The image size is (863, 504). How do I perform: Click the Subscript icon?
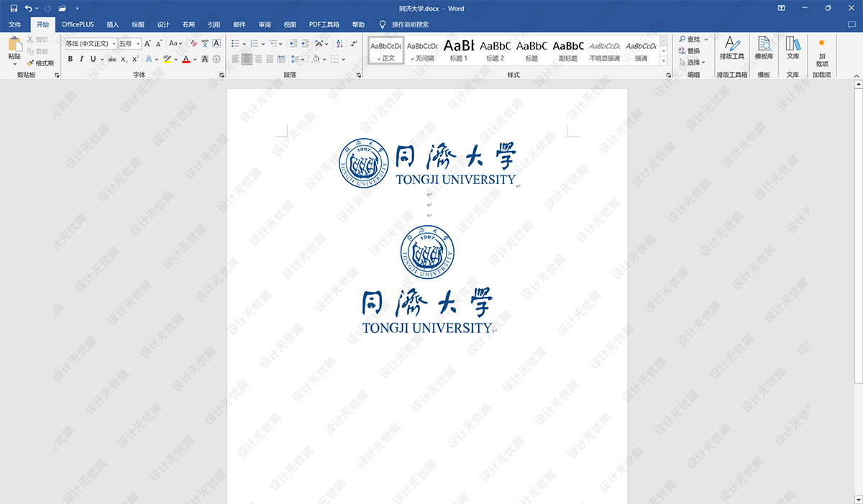(x=124, y=59)
